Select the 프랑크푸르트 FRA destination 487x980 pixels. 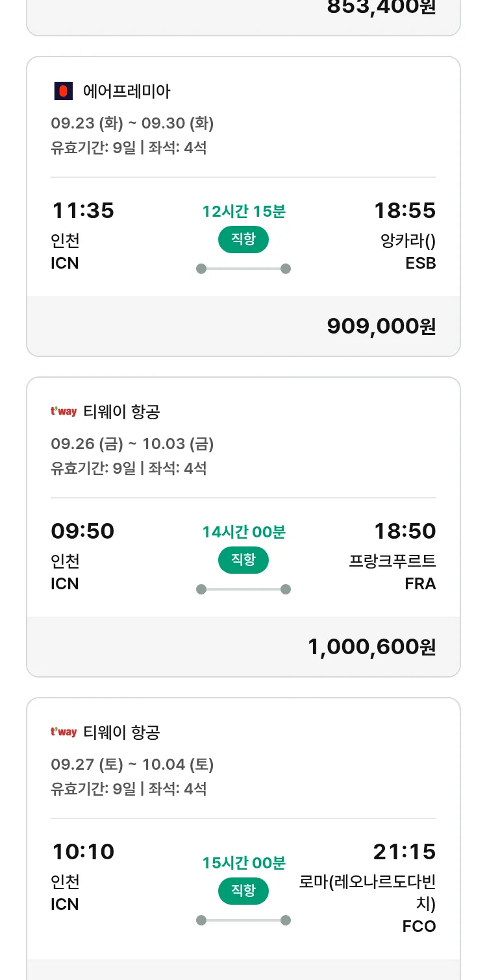(x=392, y=572)
